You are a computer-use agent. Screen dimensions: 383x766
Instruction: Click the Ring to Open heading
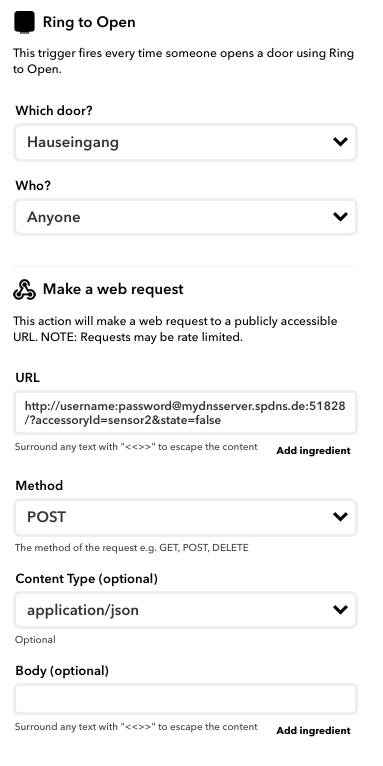click(x=89, y=22)
